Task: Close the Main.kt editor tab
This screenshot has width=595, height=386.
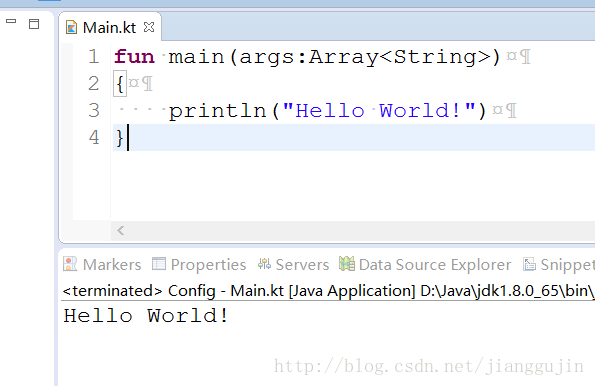Action: coord(149,27)
